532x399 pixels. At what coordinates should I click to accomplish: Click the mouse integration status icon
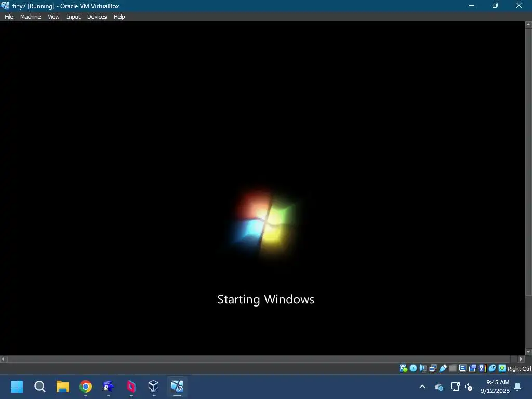pos(492,368)
